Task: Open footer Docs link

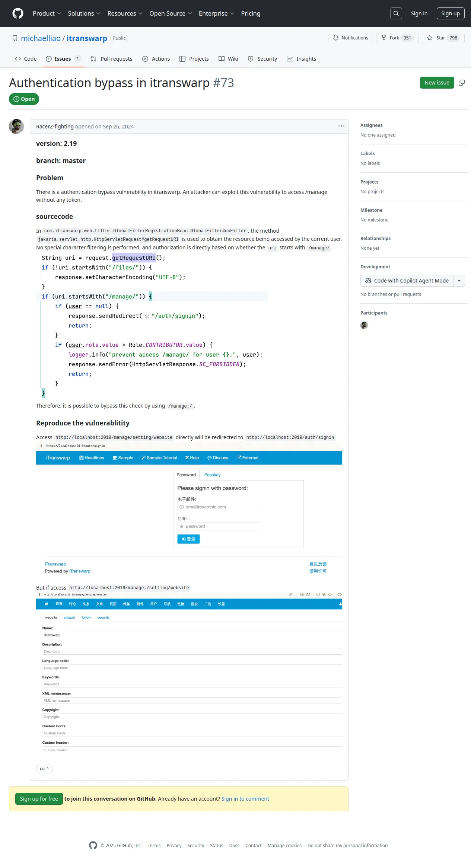Action: coord(234,845)
